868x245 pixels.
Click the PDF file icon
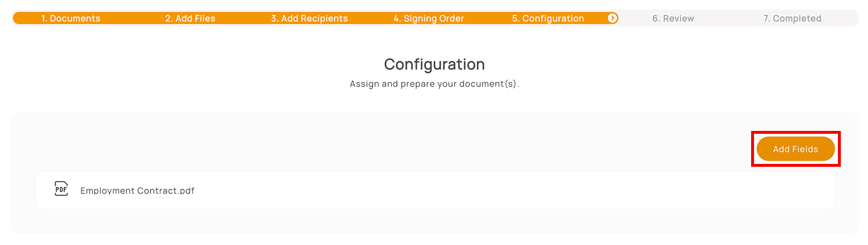pos(61,189)
